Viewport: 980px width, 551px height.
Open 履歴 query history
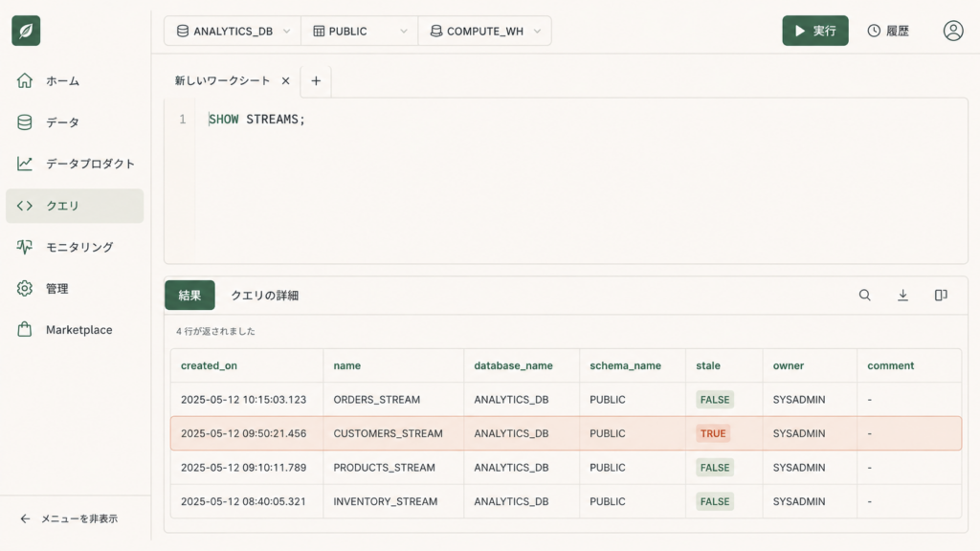pyautogui.click(x=888, y=31)
